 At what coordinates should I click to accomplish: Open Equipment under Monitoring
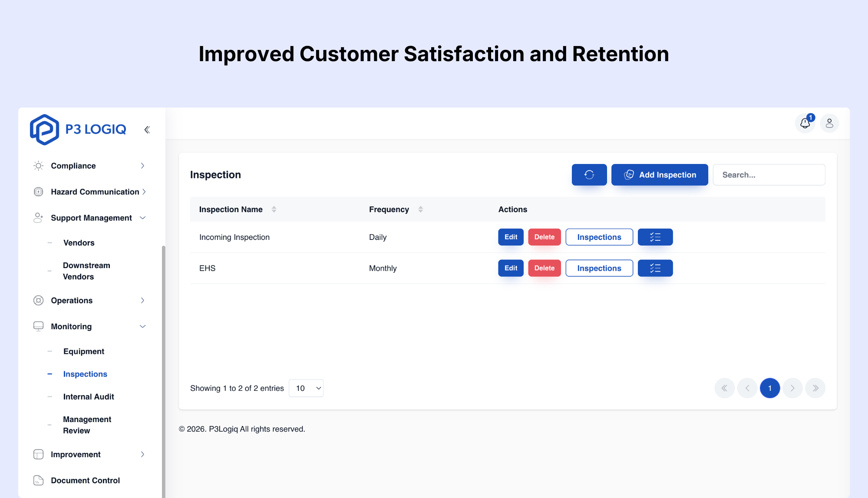pyautogui.click(x=84, y=351)
